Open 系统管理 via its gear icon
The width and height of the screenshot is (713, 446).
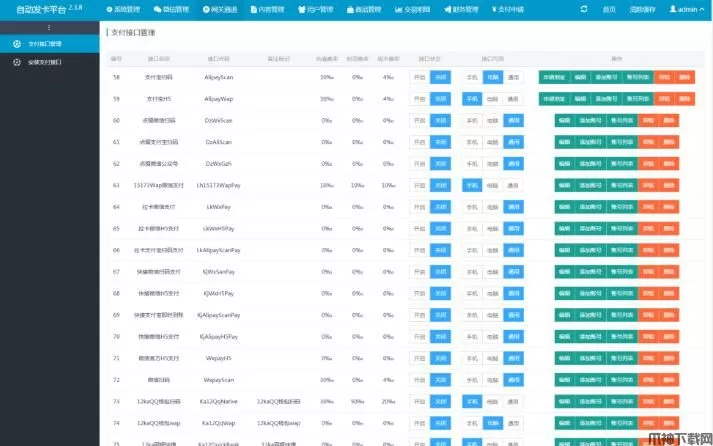(x=109, y=8)
